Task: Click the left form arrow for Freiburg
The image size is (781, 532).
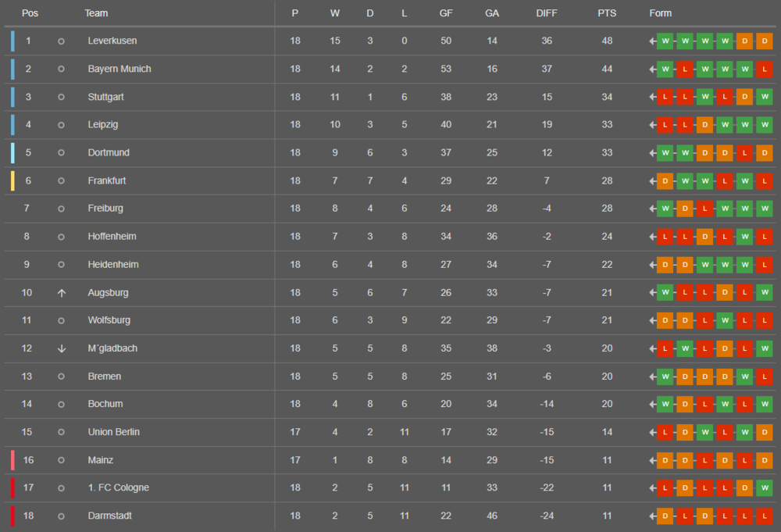Action: (x=652, y=209)
